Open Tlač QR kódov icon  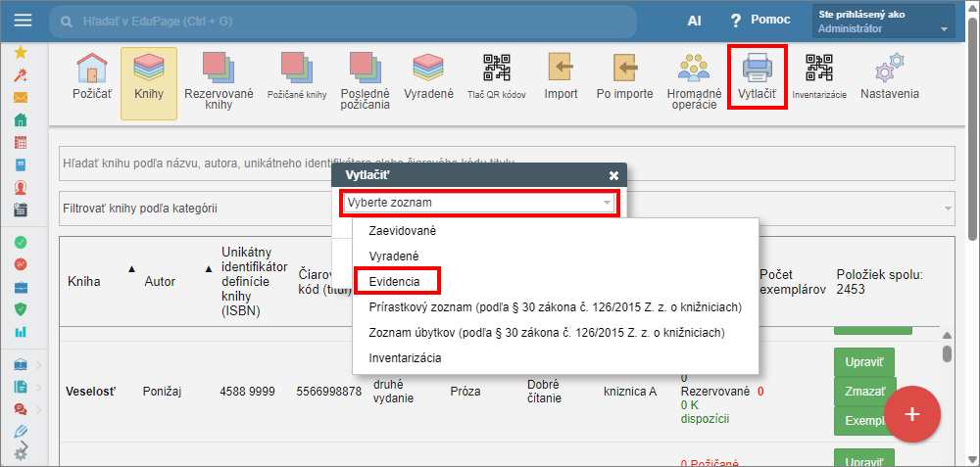click(496, 76)
